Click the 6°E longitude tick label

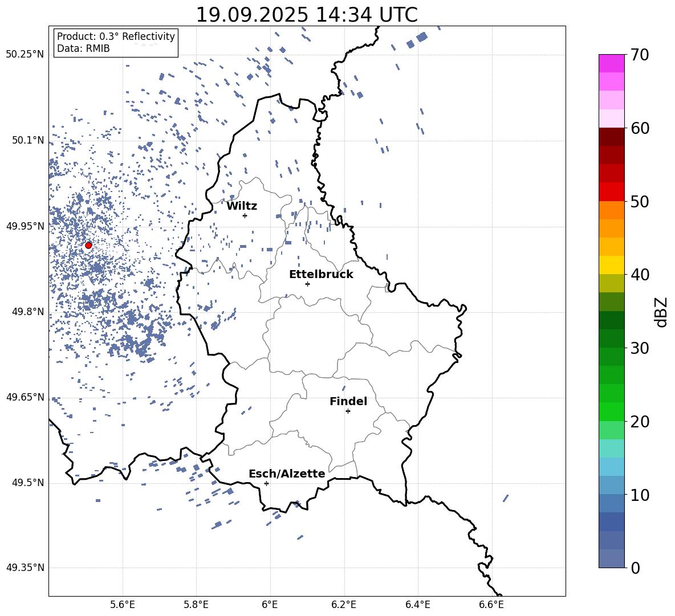click(x=270, y=604)
